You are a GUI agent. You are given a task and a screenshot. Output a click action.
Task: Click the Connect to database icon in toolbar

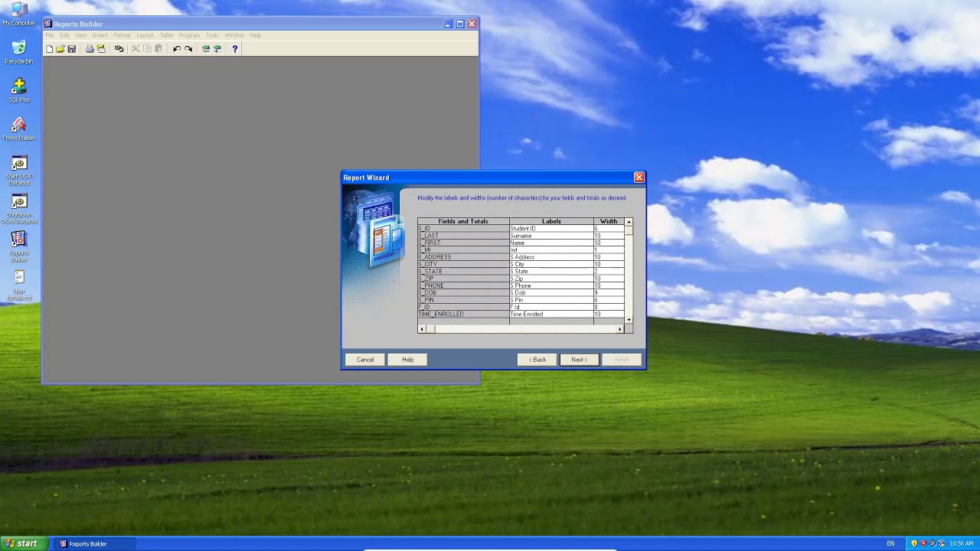119,49
